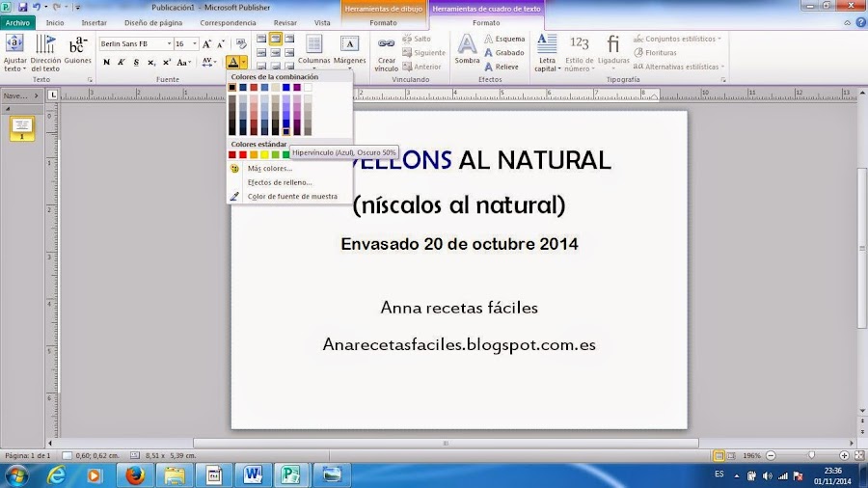
Task: Apply the Grabado engrave effect
Action: pos(504,53)
